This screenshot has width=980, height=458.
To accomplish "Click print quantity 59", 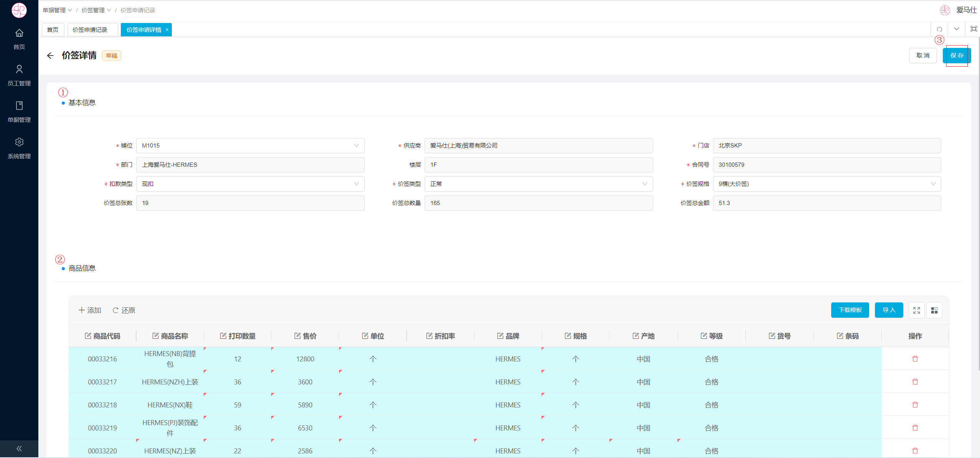I will pos(237,405).
